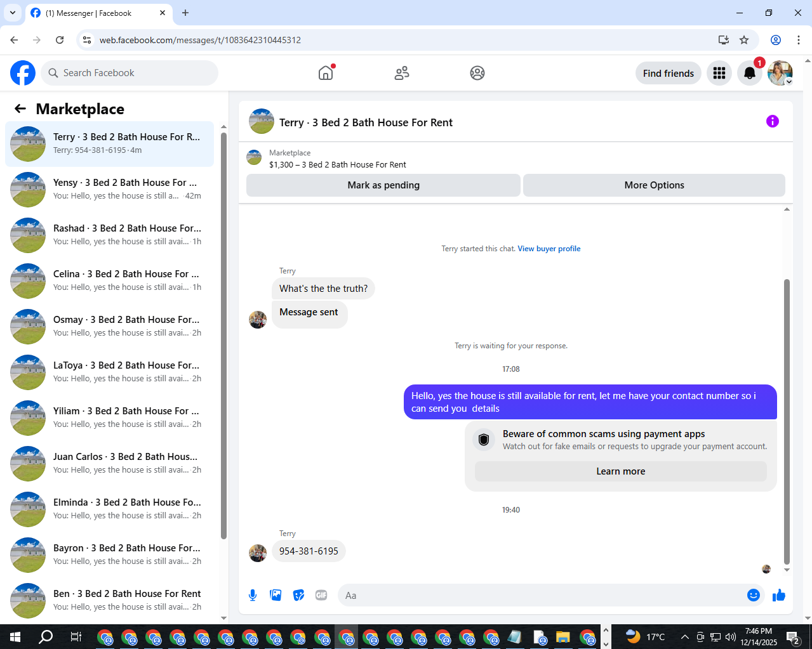Open the Ben conversation
The image size is (812, 649).
click(x=109, y=601)
